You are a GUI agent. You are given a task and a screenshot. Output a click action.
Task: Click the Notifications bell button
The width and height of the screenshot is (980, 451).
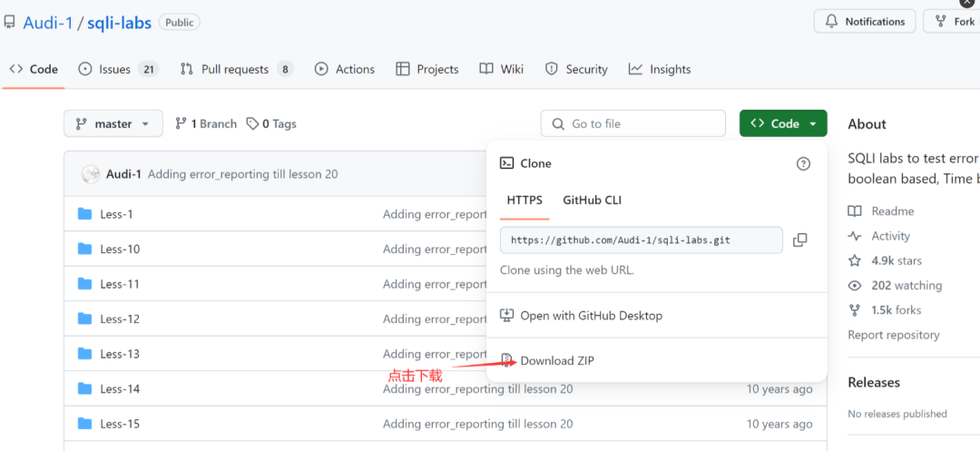coord(865,21)
